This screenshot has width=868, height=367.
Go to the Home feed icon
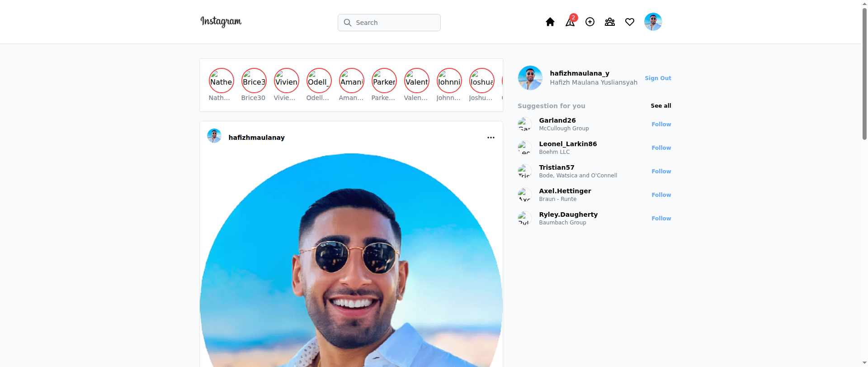[550, 22]
